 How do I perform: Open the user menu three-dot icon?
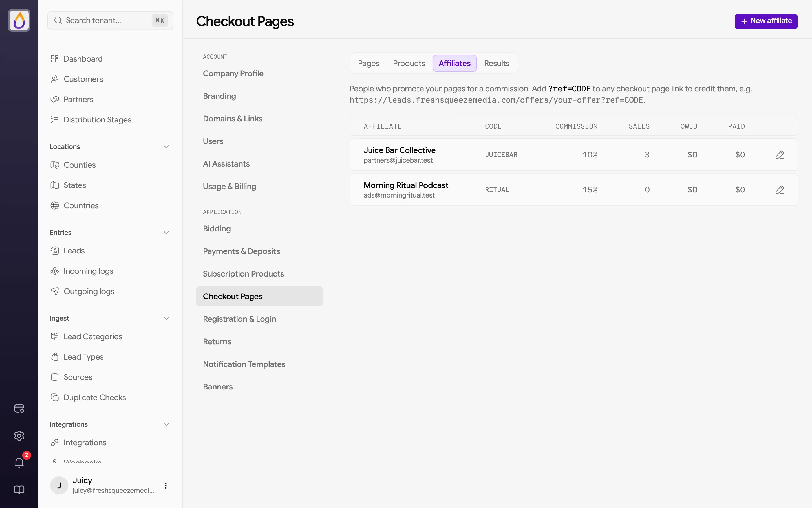(166, 485)
